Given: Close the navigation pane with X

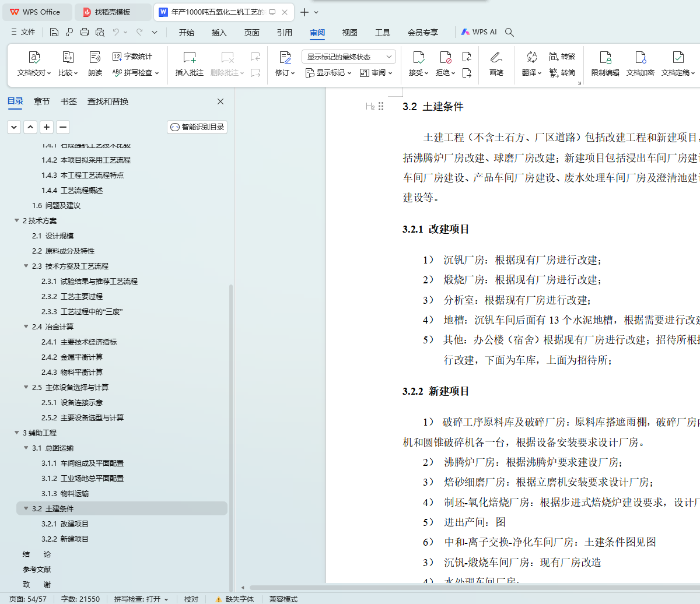Looking at the screenshot, I should (220, 101).
